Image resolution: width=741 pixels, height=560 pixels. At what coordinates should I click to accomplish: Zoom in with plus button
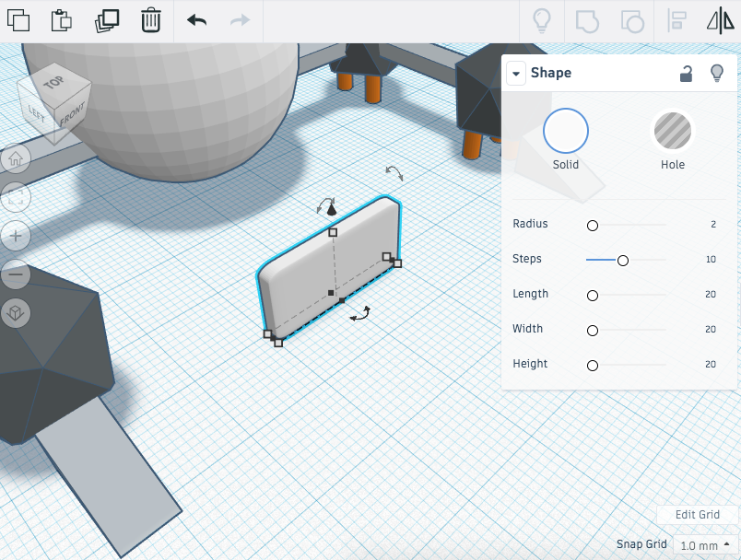point(16,236)
